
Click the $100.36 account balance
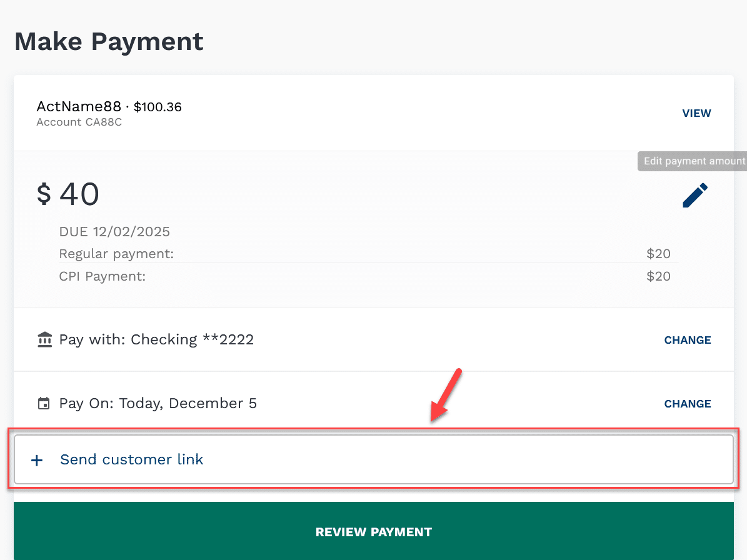pos(158,107)
